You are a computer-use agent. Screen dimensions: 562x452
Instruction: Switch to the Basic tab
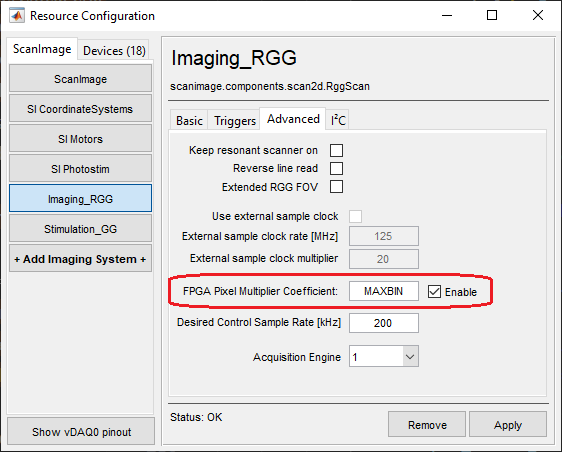(x=189, y=120)
